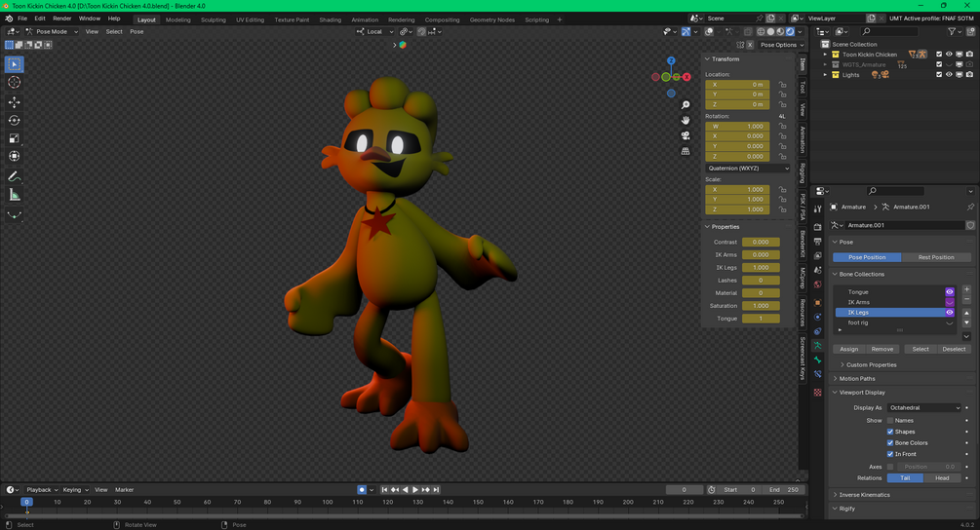The image size is (980, 530).
Task: Select the Scale tool
Action: (14, 138)
